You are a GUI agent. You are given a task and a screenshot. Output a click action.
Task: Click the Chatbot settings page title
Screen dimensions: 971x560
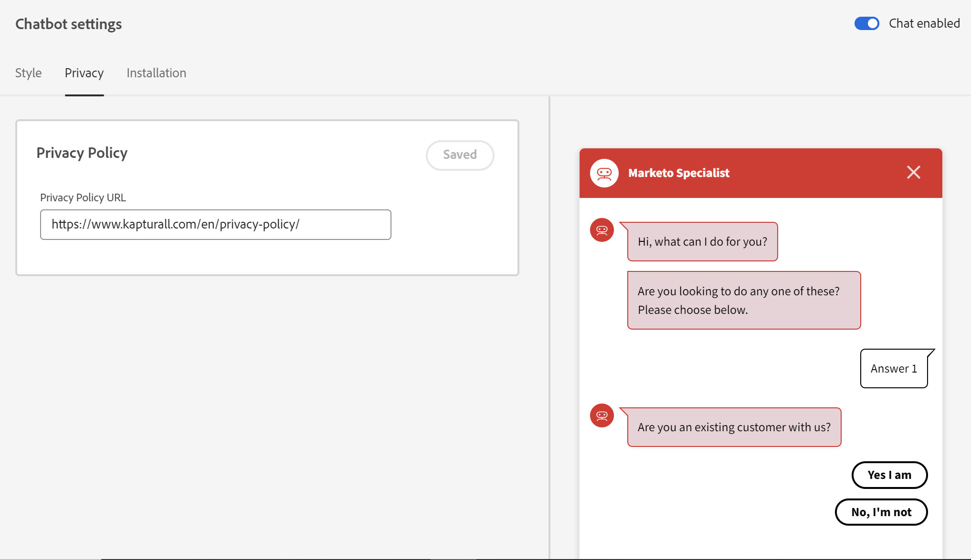coord(68,24)
